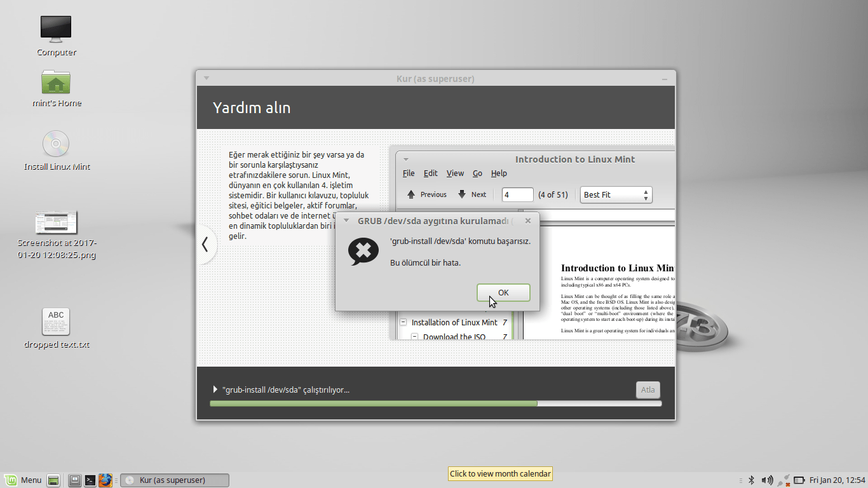Click the Atla button
The image size is (868, 488).
coord(648,390)
